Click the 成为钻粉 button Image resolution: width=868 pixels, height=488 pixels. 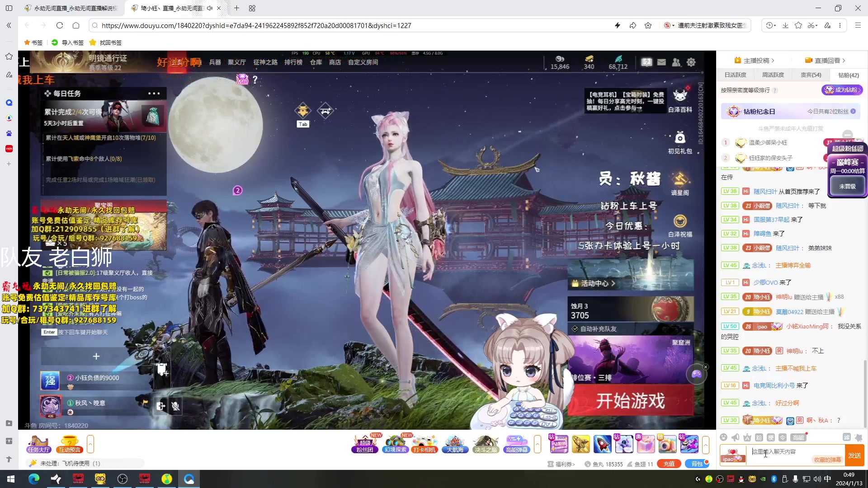point(843,90)
